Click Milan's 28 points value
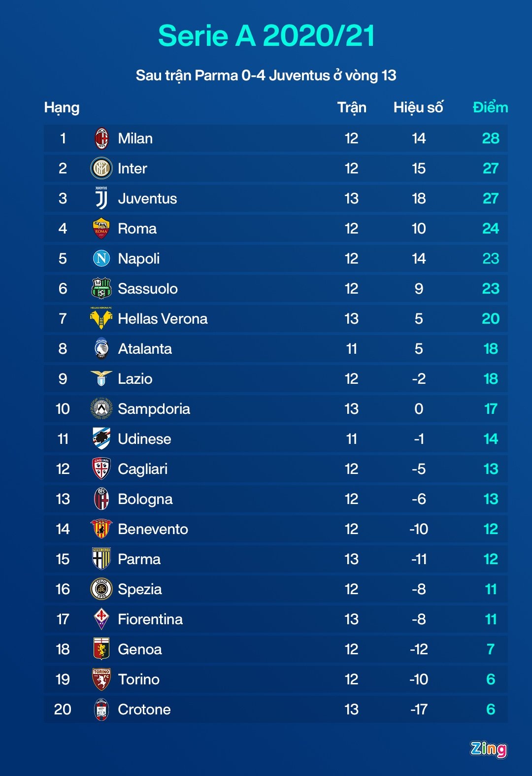The width and height of the screenshot is (532, 776). tap(491, 138)
